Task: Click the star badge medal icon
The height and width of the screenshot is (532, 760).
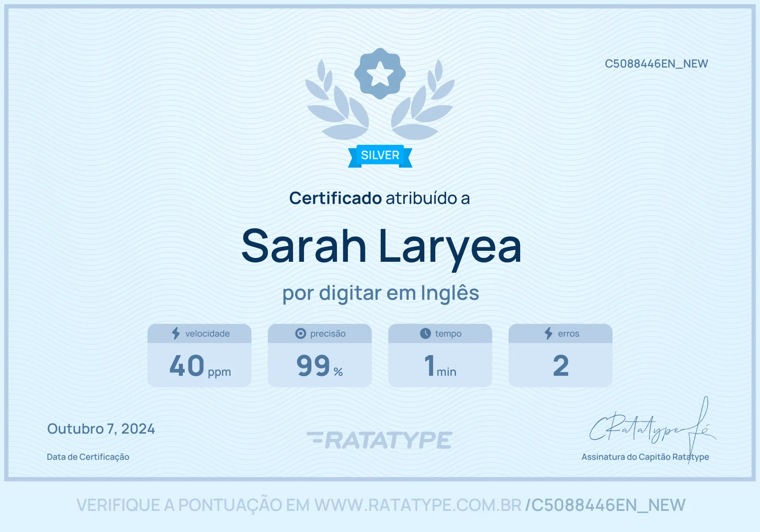Action: 380,73
